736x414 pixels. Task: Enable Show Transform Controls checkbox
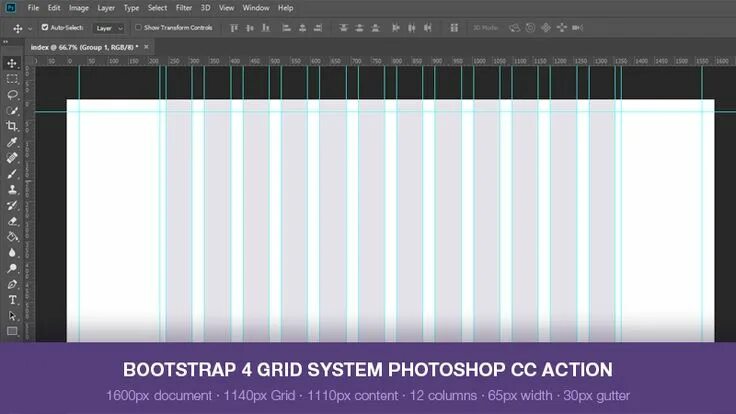138,27
